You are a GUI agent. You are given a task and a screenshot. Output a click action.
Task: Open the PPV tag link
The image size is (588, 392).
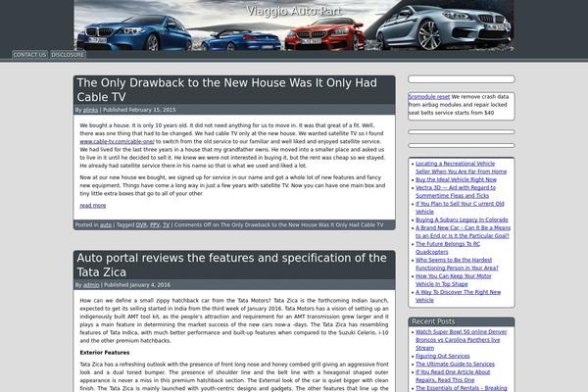tap(155, 225)
